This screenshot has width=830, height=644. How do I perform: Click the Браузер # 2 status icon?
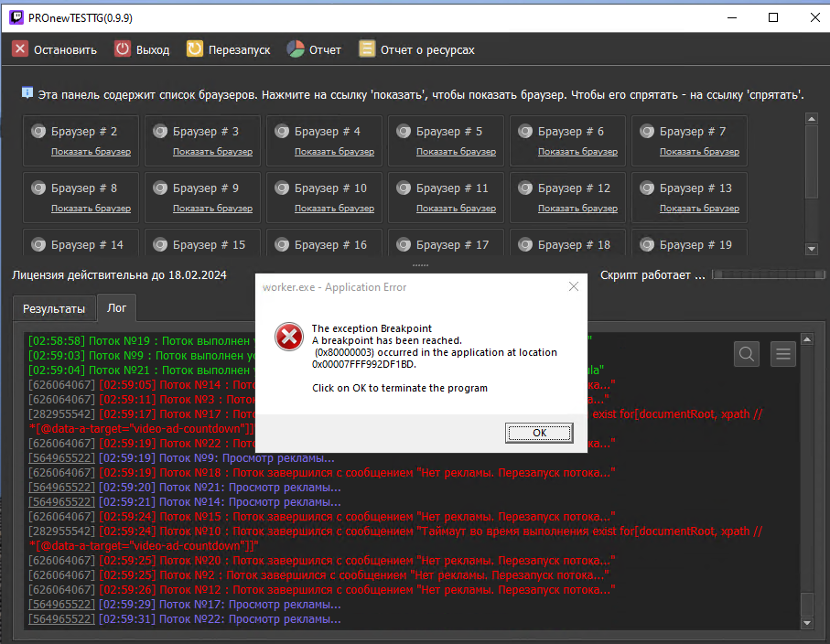[38, 132]
